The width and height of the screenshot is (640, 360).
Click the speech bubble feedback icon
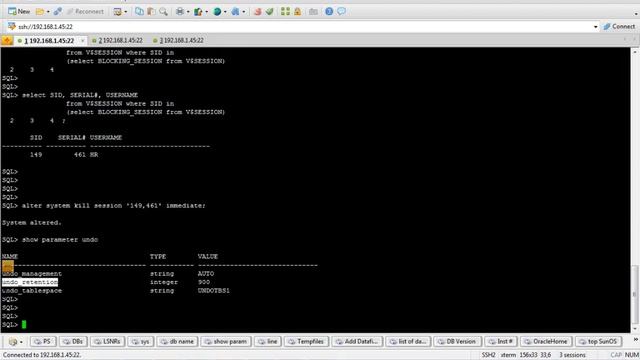coord(341,11)
